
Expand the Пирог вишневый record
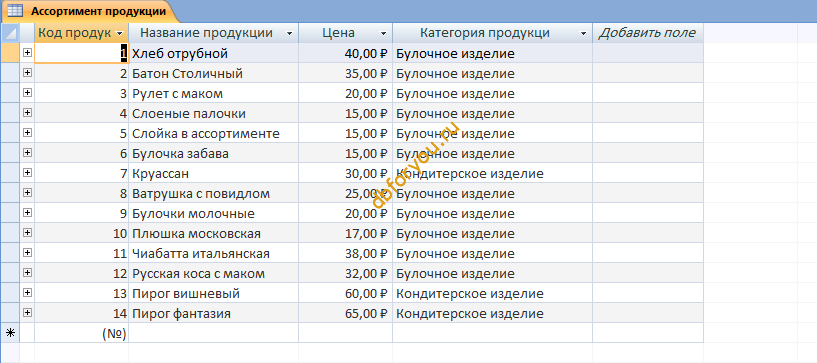(x=27, y=292)
